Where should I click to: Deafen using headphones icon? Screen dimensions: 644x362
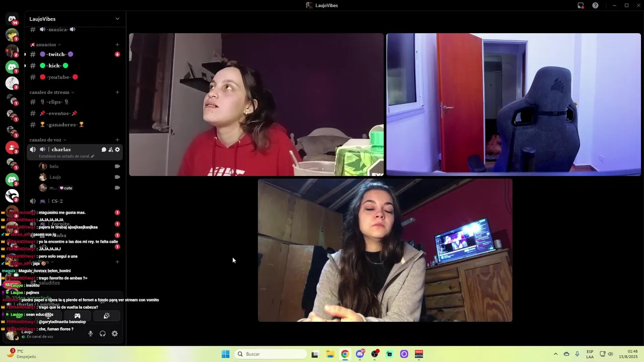tap(103, 333)
